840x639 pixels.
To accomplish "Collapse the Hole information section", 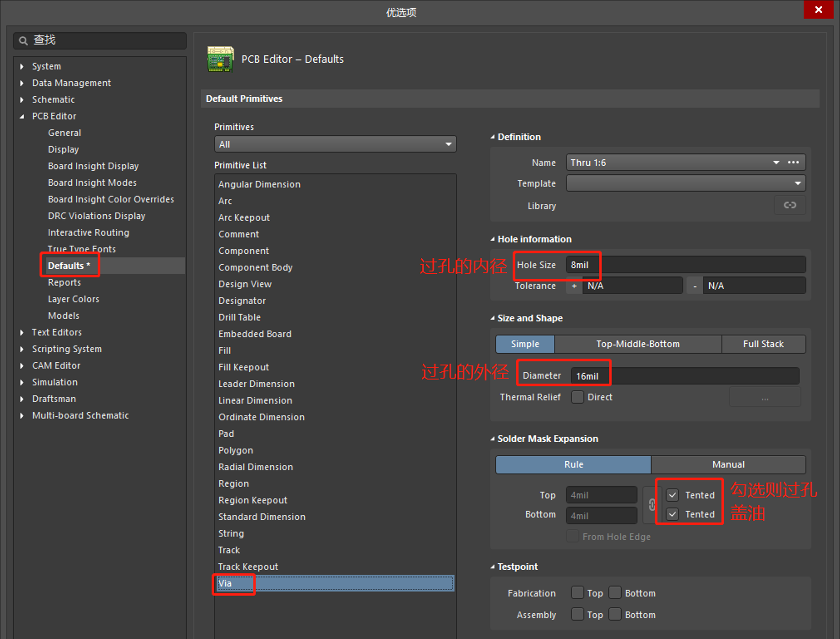I will 493,239.
